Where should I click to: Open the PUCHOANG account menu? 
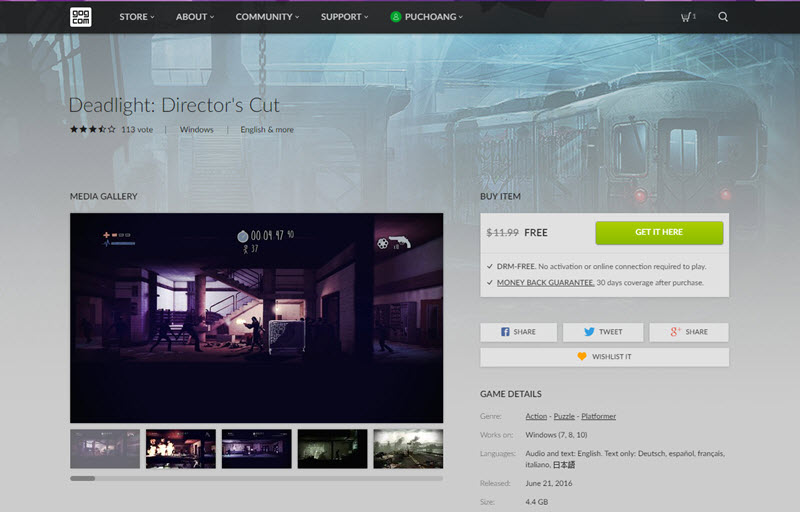[427, 17]
